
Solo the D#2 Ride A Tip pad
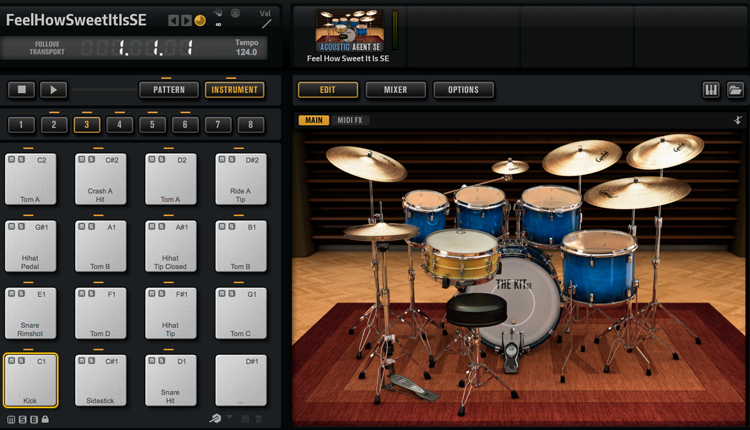[232, 159]
